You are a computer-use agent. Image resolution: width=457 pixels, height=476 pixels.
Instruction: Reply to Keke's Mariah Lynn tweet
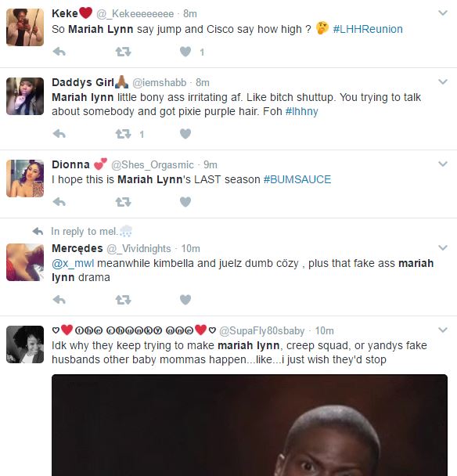click(x=59, y=52)
